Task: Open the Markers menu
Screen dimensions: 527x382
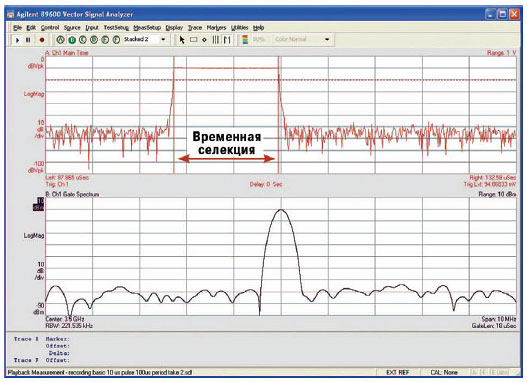Action: [216, 28]
